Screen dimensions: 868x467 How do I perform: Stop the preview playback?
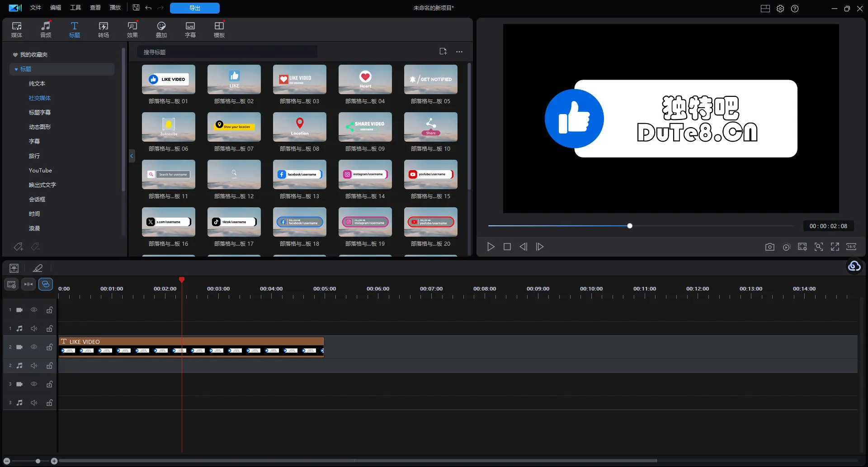coord(507,247)
